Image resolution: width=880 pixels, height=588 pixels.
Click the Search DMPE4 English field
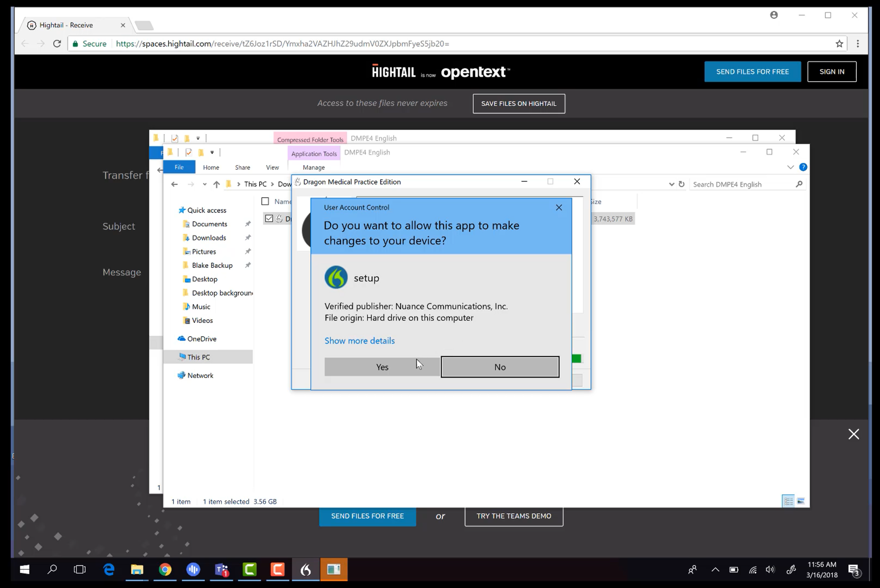pyautogui.click(x=747, y=184)
